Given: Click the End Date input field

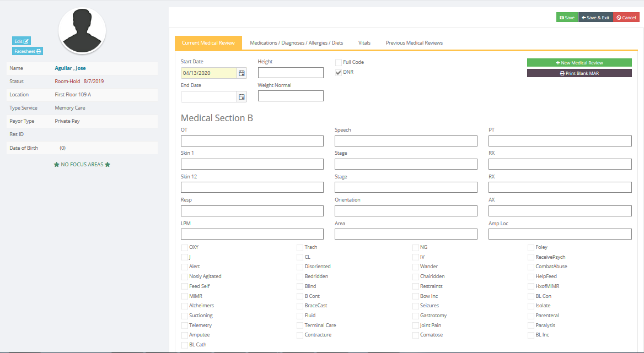Looking at the screenshot, I should (x=209, y=97).
